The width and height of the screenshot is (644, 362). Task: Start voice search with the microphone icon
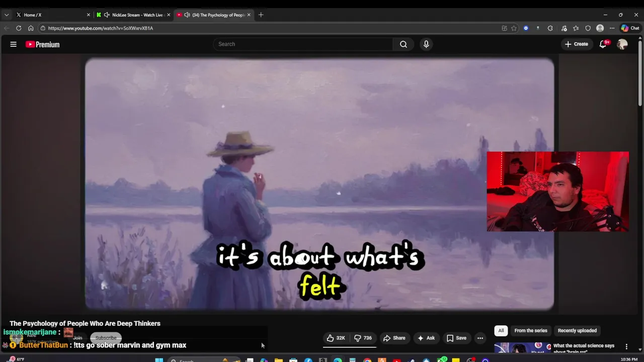click(x=426, y=44)
